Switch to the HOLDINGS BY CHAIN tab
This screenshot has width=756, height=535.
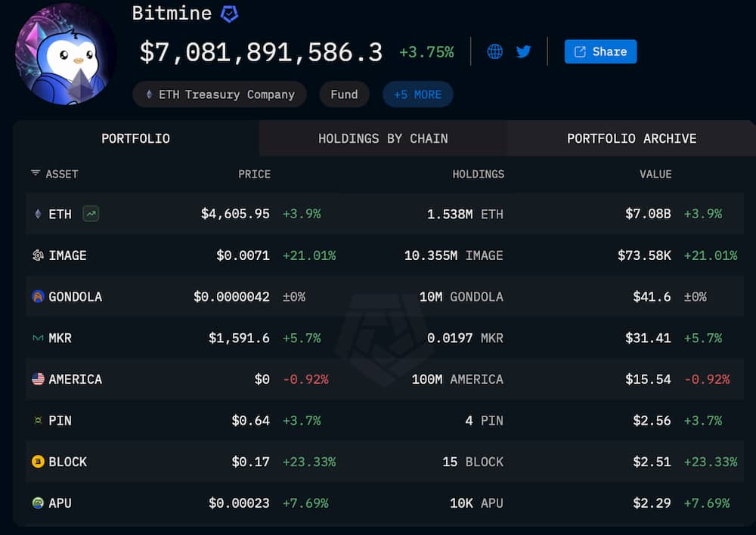click(383, 138)
